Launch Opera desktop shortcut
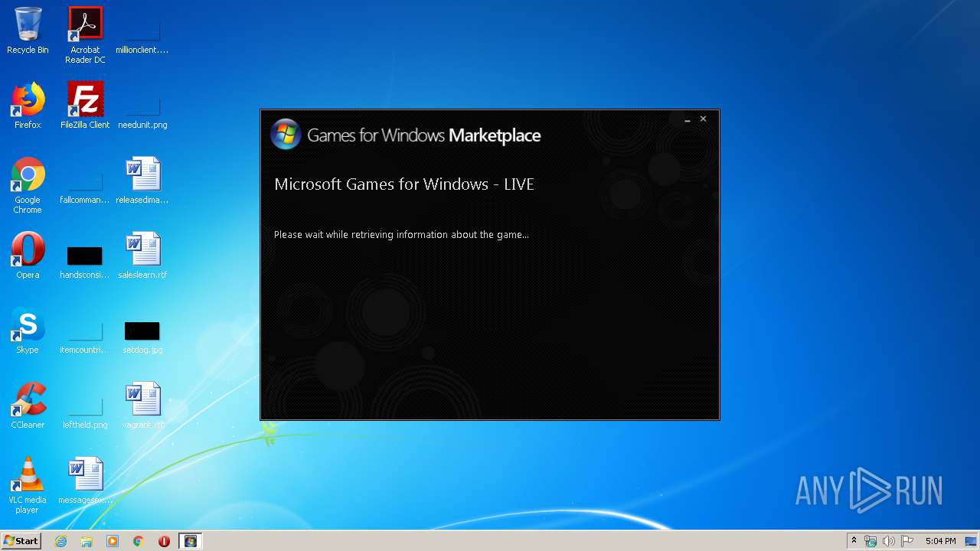980x551 pixels. tap(28, 256)
